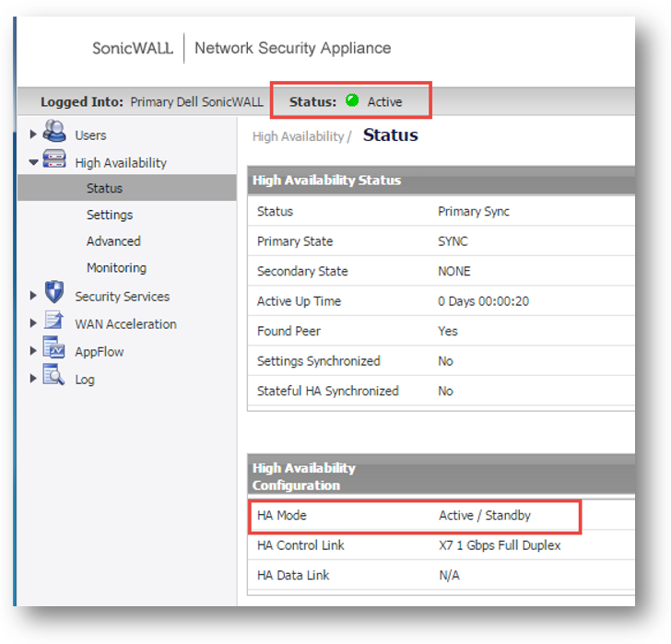Click the HA Mode Active / Standby row
The width and height of the screenshot is (671, 644).
coord(414,516)
